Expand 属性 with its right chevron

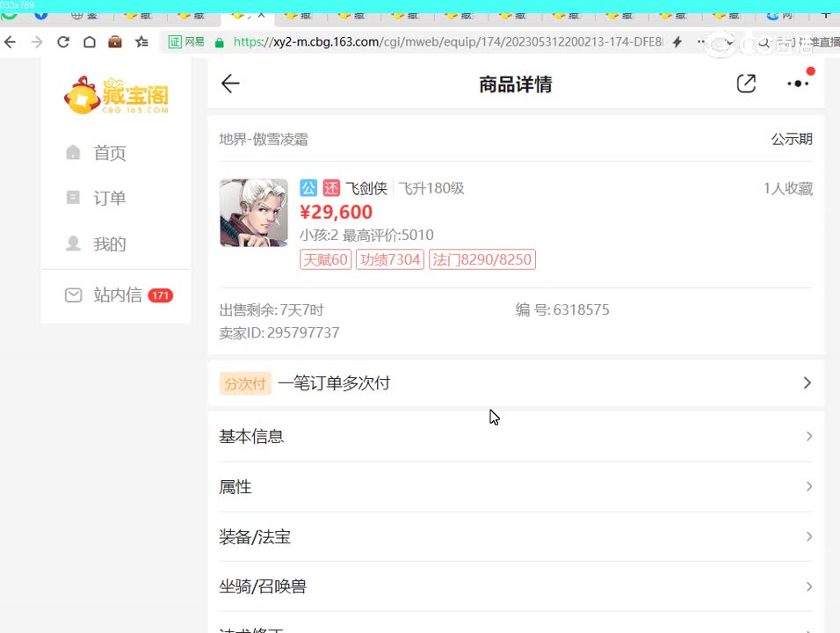coord(809,487)
